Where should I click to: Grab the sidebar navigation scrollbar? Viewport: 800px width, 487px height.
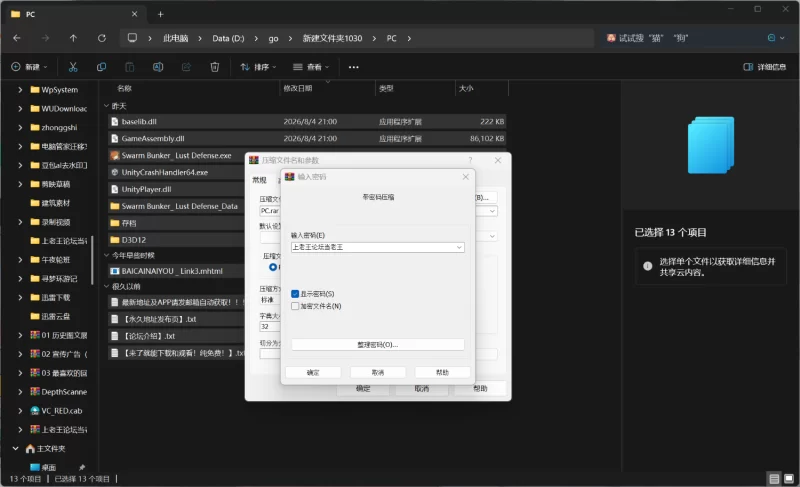pos(92,260)
